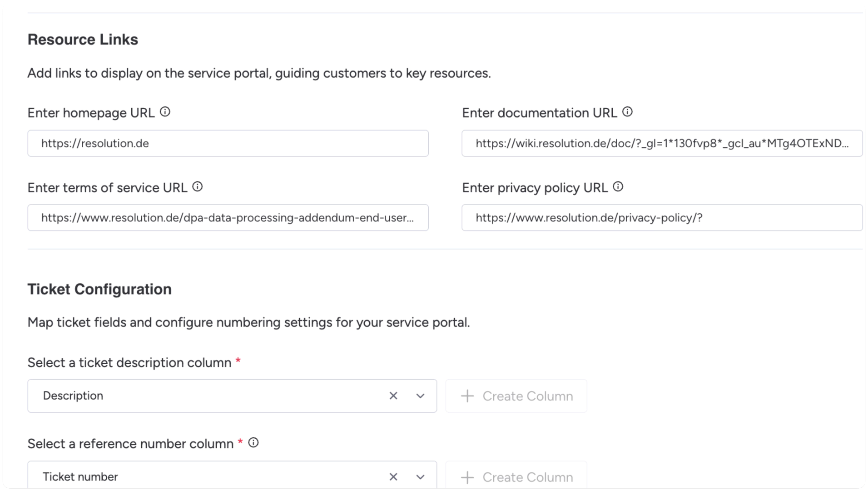
Task: Click the info icon beside terms of service URL
Action: 198,186
